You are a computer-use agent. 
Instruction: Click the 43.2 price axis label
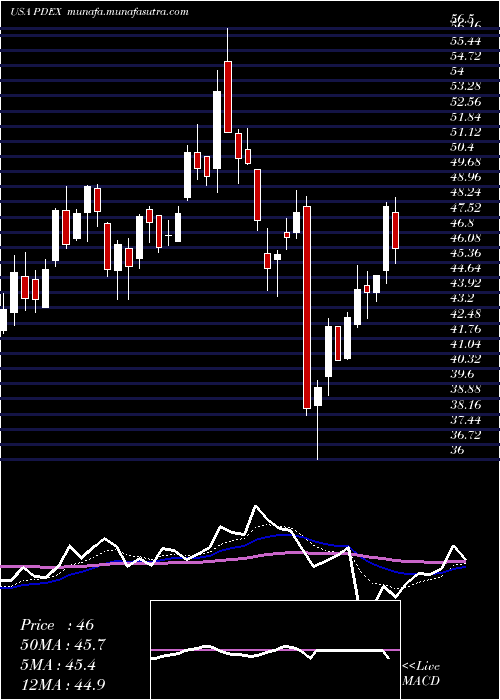point(463,299)
